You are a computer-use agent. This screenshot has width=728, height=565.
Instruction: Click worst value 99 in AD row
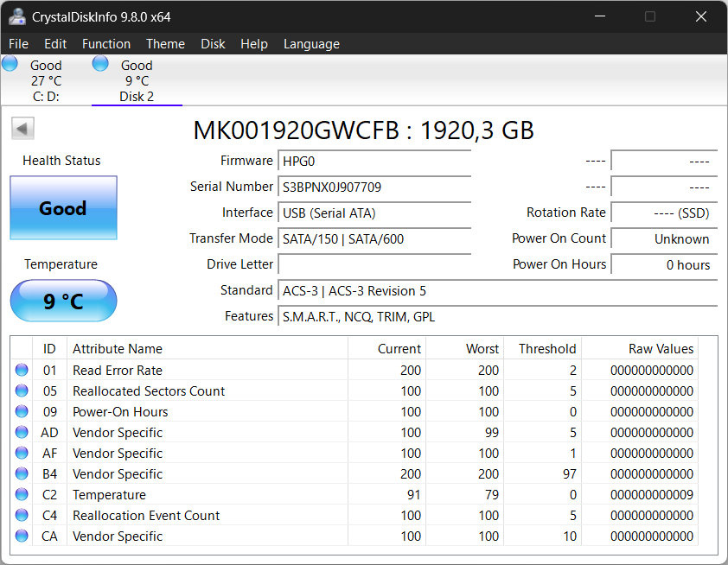pos(492,433)
